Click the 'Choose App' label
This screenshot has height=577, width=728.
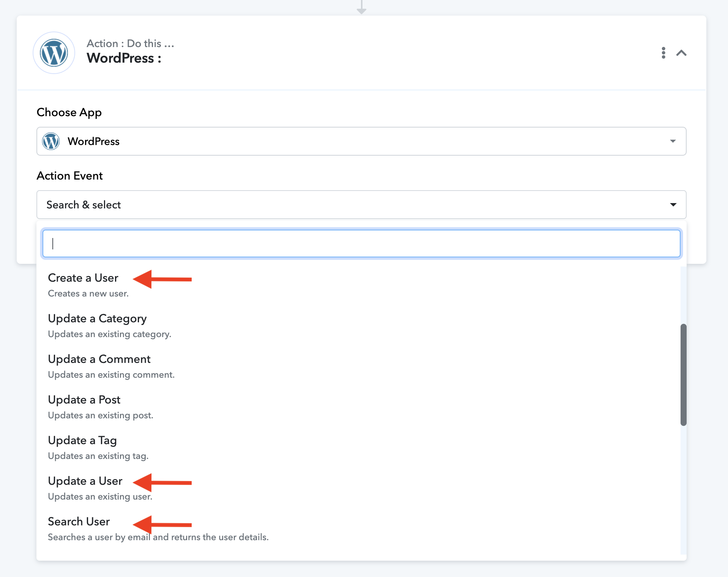click(x=69, y=112)
